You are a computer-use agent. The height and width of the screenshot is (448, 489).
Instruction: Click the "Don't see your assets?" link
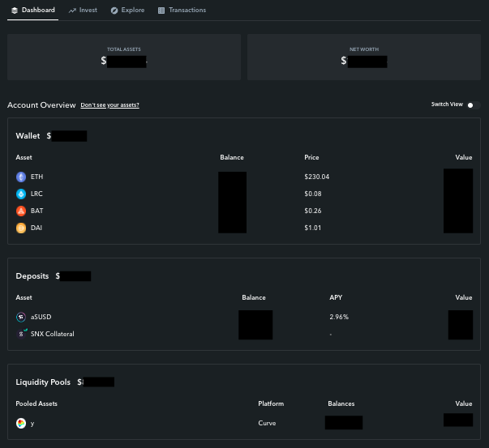[109, 105]
